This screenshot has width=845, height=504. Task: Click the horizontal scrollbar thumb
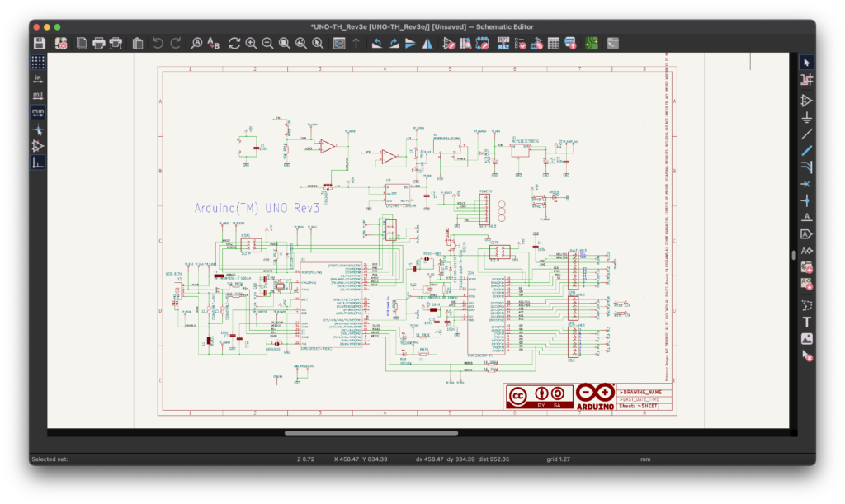pos(371,433)
